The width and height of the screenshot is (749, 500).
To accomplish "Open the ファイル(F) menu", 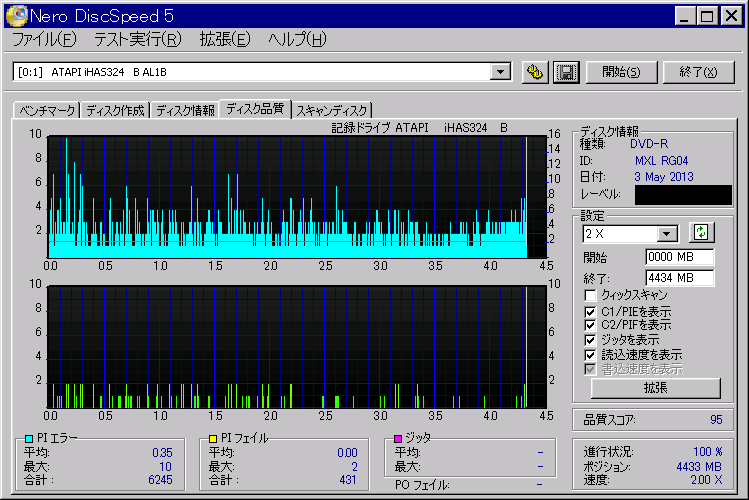I will pos(44,39).
